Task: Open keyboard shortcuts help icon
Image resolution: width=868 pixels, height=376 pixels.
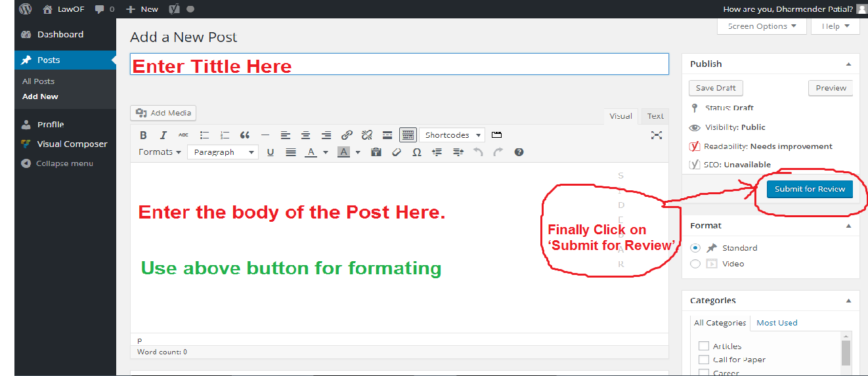Action: (519, 152)
